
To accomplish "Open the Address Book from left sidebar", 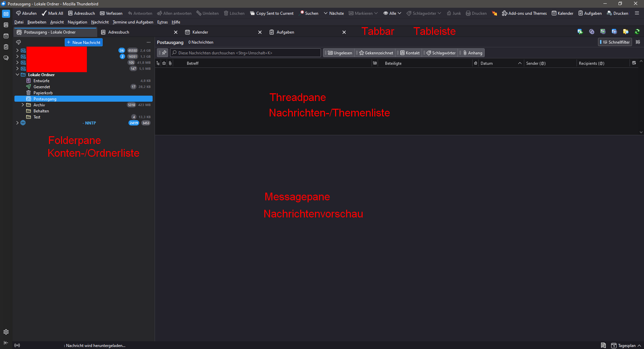I will tap(6, 25).
